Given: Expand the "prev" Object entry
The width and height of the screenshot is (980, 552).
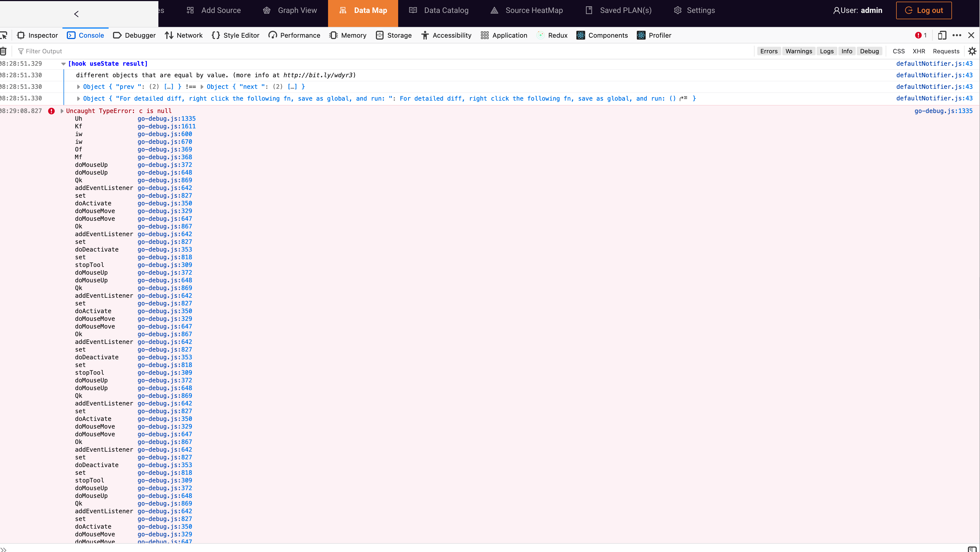Looking at the screenshot, I should pos(79,87).
